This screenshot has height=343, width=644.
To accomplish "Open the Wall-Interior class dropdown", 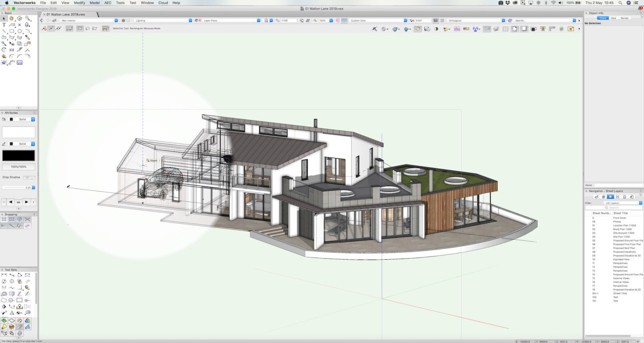I will pos(115,20).
